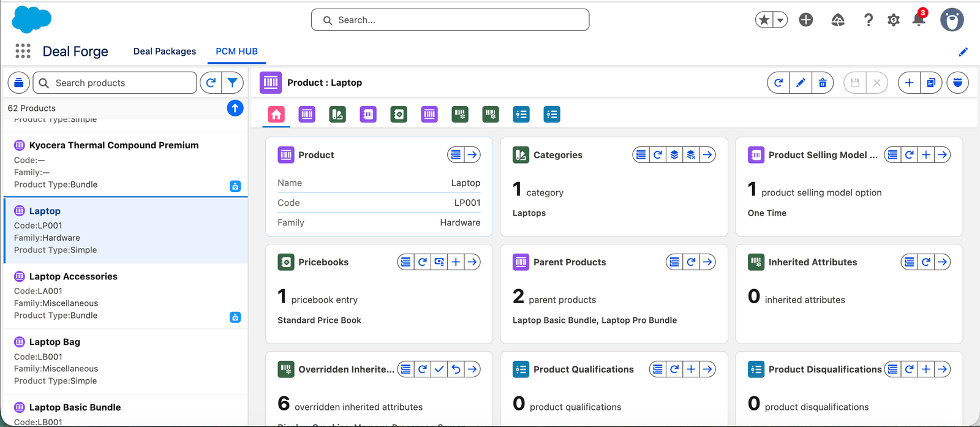Open the favorites list dropdown arrow
980x427 pixels.
click(x=780, y=20)
